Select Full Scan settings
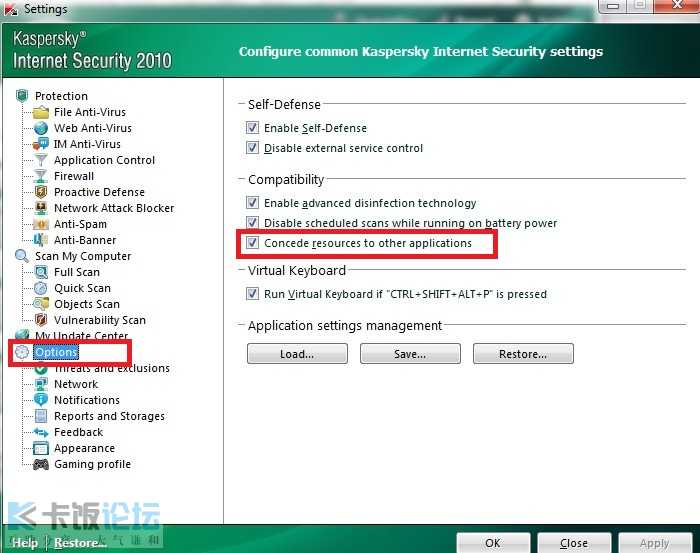Screen dimensions: 700x553 tap(77, 272)
